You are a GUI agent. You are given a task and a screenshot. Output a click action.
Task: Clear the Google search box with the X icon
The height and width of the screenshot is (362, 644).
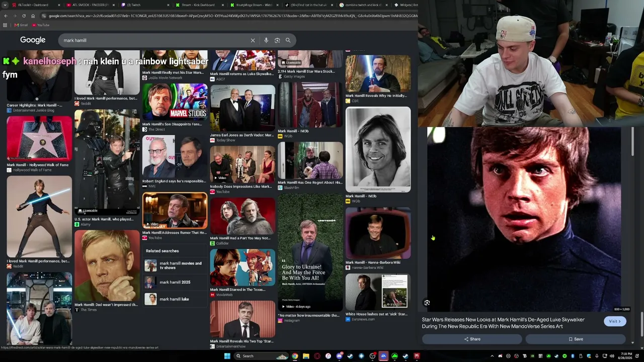click(253, 40)
